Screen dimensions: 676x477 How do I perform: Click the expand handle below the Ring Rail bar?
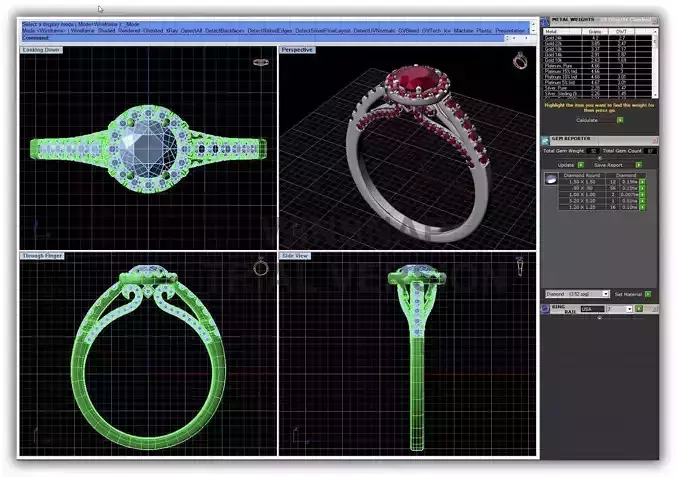tap(599, 318)
